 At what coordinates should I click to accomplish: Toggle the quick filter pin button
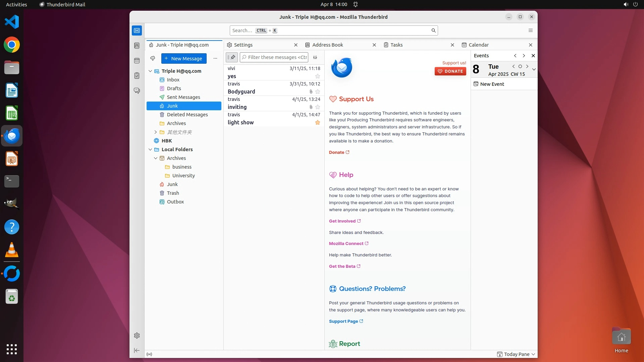[232, 57]
